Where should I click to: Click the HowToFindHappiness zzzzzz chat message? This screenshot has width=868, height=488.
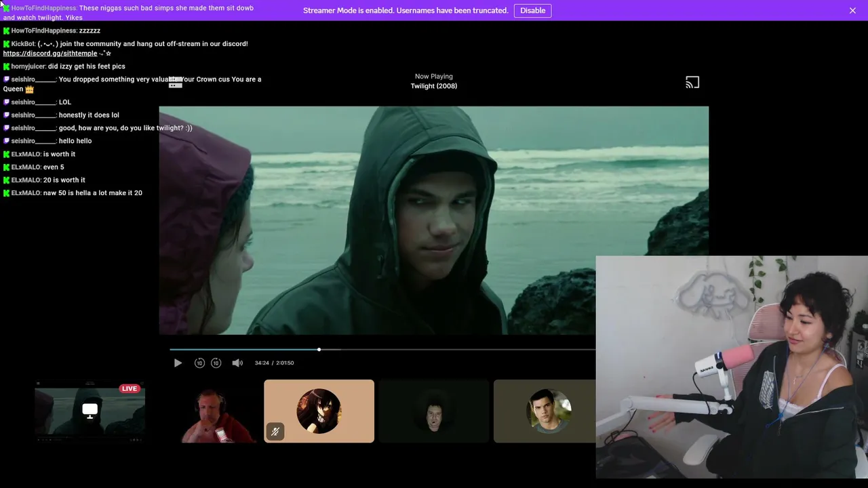point(52,30)
